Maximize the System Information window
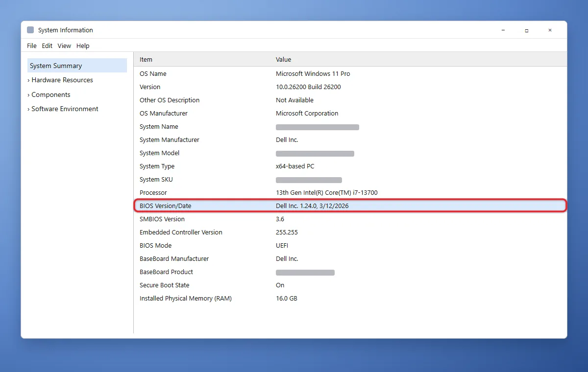The height and width of the screenshot is (372, 588). tap(527, 30)
